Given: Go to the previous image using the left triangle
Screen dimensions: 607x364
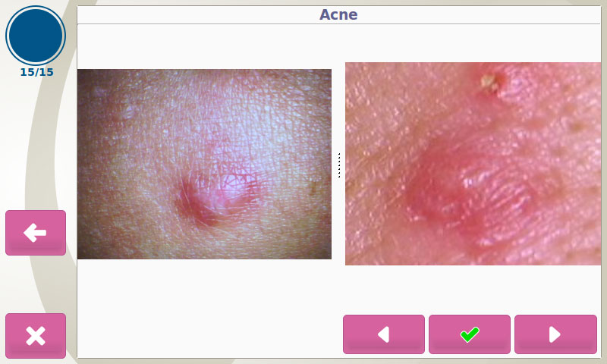Looking at the screenshot, I should [x=384, y=334].
